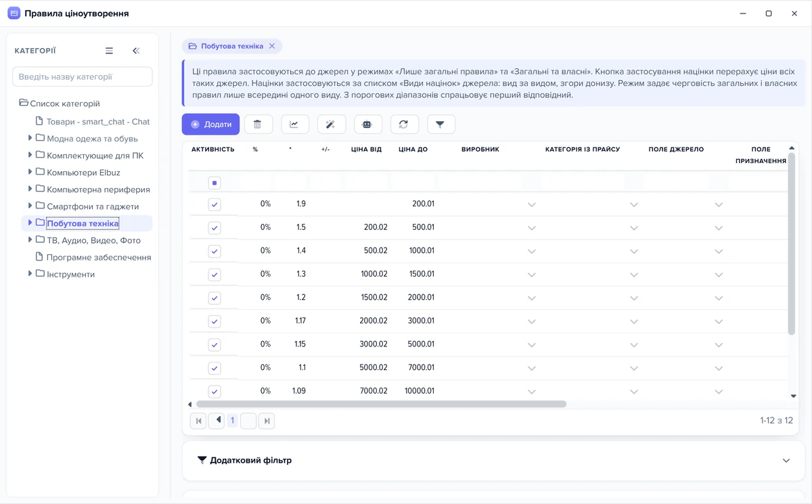Click the refresh arrows toolbar icon

click(x=404, y=124)
